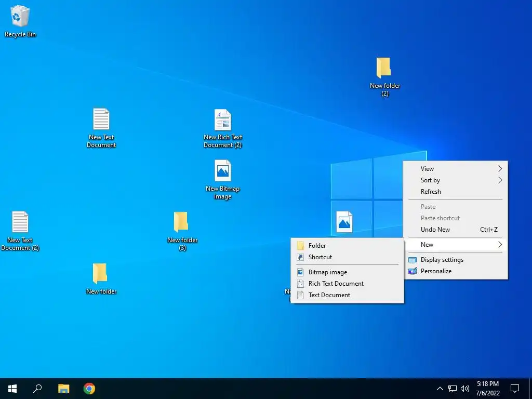Open Personalize from context menu
Screen dimensions: 532x399
click(455, 271)
